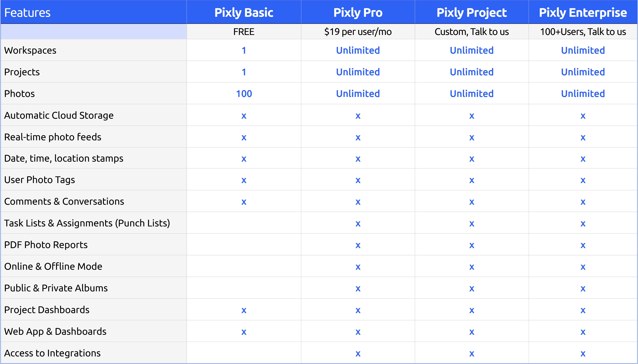The width and height of the screenshot is (638, 364).
Task: Choose the Pixly Enterprise column header
Action: pos(583,12)
